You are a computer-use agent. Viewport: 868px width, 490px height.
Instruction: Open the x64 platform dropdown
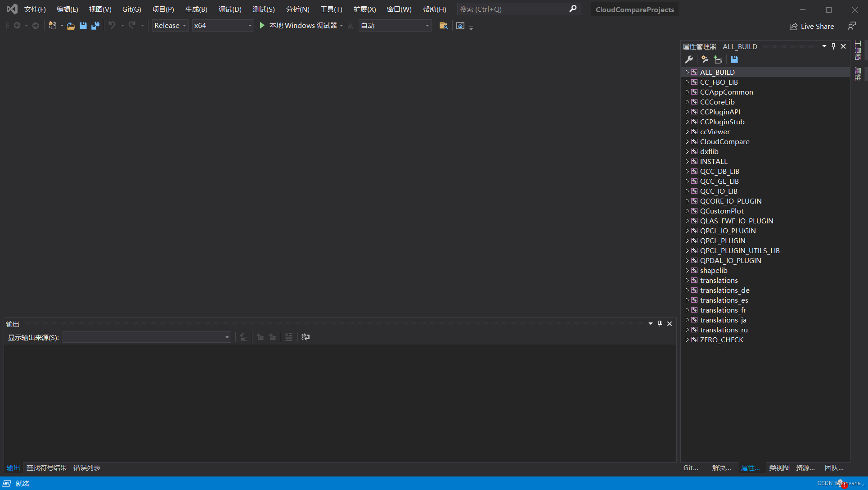pos(250,25)
